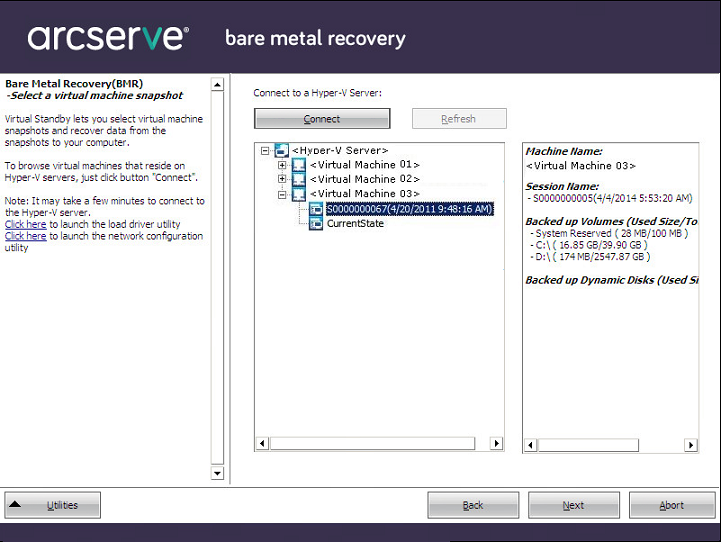The height and width of the screenshot is (542, 721).
Task: Click the Virtual Machine 02 computer icon
Action: point(298,180)
